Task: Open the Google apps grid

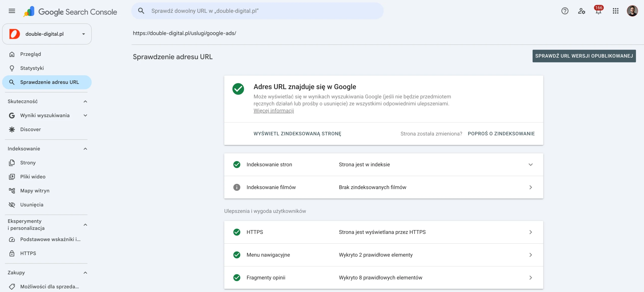Action: click(x=616, y=11)
